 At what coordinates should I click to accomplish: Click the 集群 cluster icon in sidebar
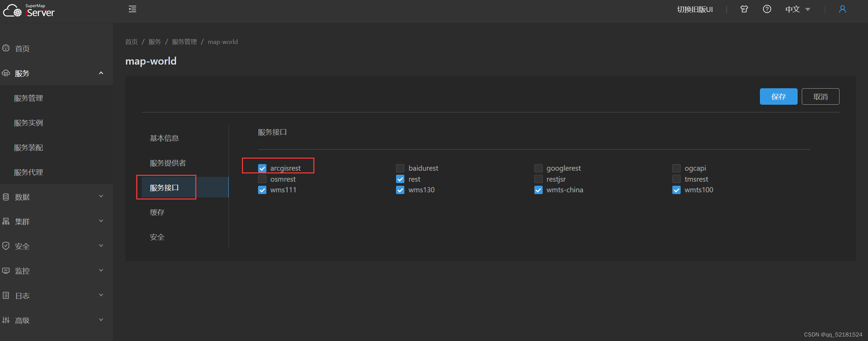pos(6,221)
